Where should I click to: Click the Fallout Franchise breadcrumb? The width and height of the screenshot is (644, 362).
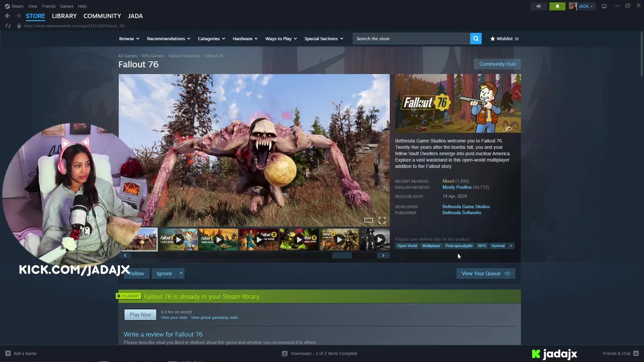point(184,56)
